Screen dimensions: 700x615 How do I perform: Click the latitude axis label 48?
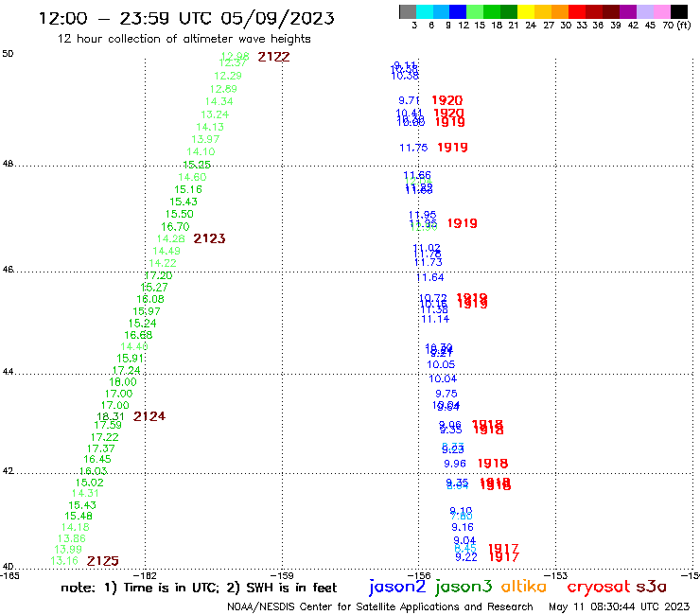[x=8, y=164]
